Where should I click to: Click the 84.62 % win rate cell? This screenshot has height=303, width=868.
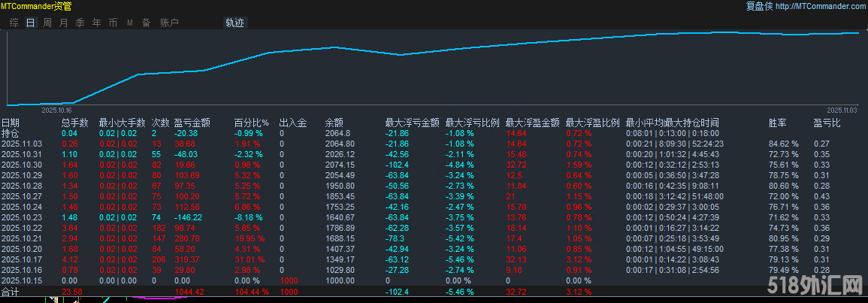[x=784, y=144]
